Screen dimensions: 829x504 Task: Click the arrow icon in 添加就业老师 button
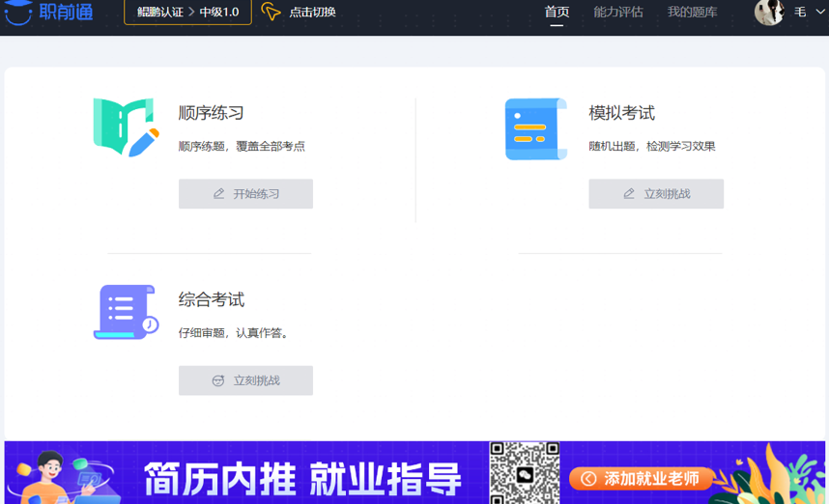[x=587, y=479]
